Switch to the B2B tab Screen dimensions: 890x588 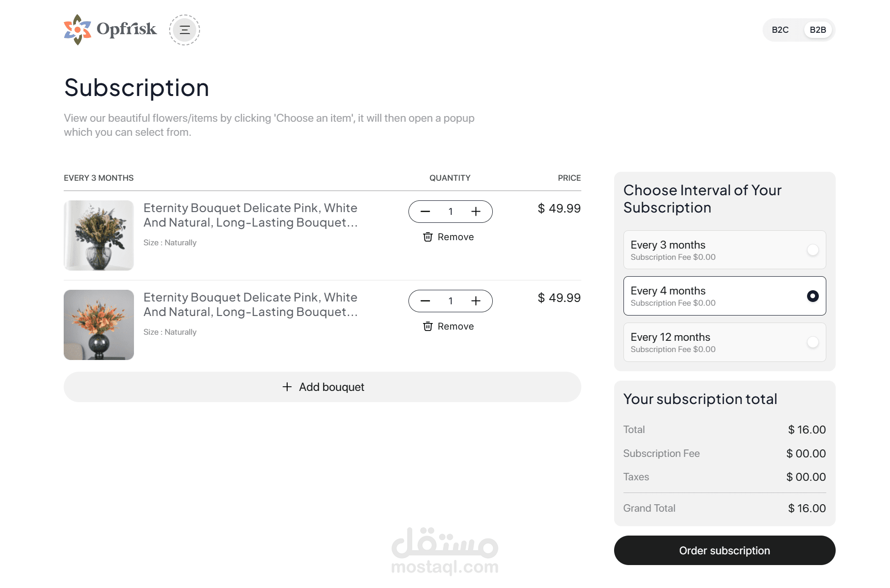click(x=818, y=30)
